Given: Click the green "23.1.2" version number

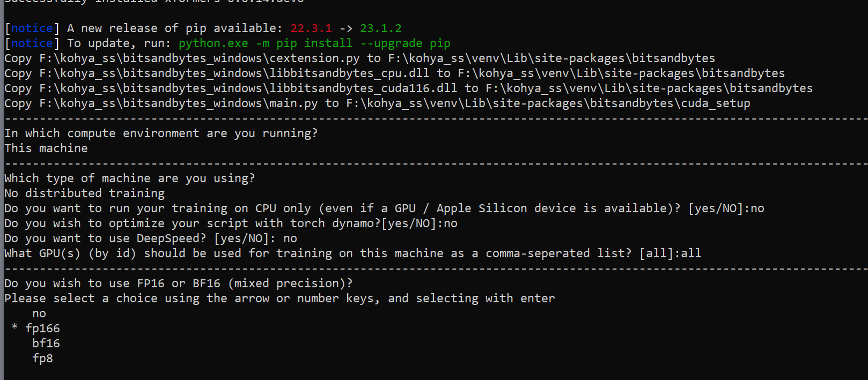Looking at the screenshot, I should [x=381, y=28].
